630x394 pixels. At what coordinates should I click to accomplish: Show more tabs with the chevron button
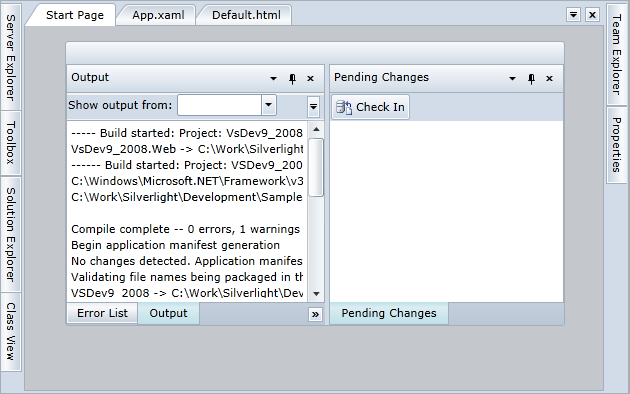coord(315,314)
